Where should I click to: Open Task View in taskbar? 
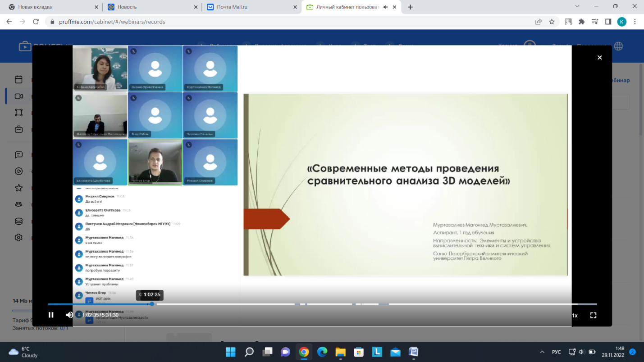(268, 352)
